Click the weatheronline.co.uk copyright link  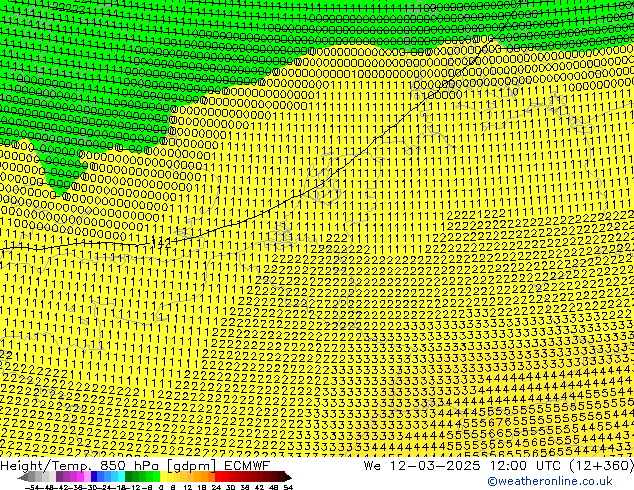tap(550, 481)
